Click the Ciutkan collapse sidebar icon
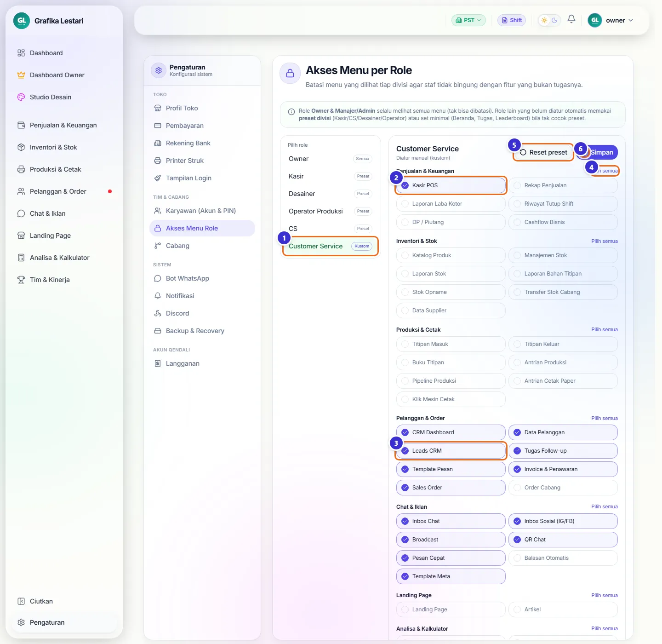Screen dimensions: 662x644 [x=21, y=601]
